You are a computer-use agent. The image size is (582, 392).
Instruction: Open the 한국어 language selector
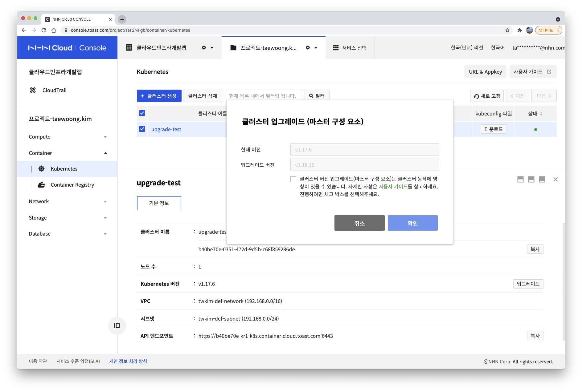(498, 48)
